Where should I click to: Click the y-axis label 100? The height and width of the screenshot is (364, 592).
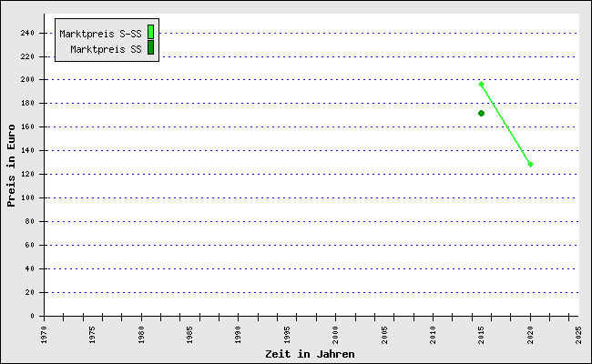click(x=27, y=197)
